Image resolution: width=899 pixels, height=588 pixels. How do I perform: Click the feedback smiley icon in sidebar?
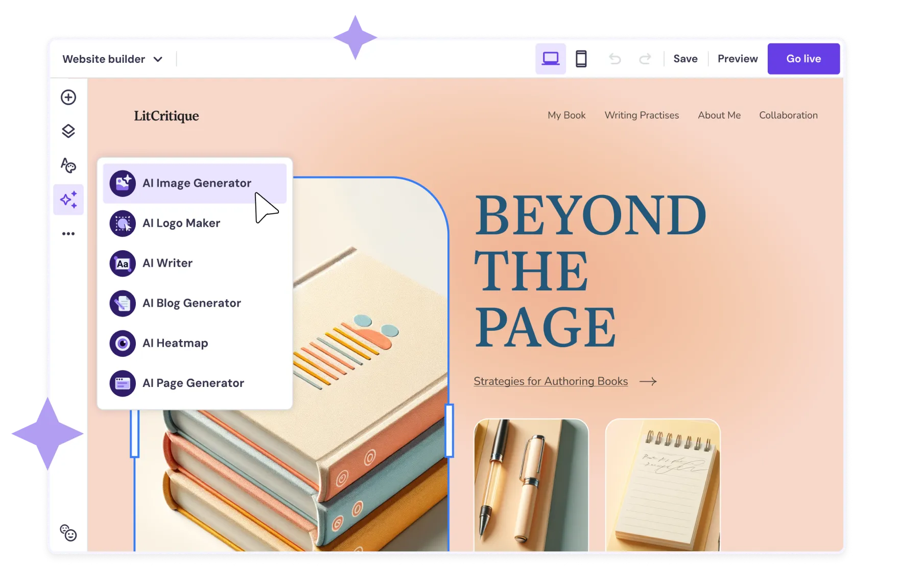pos(68,533)
